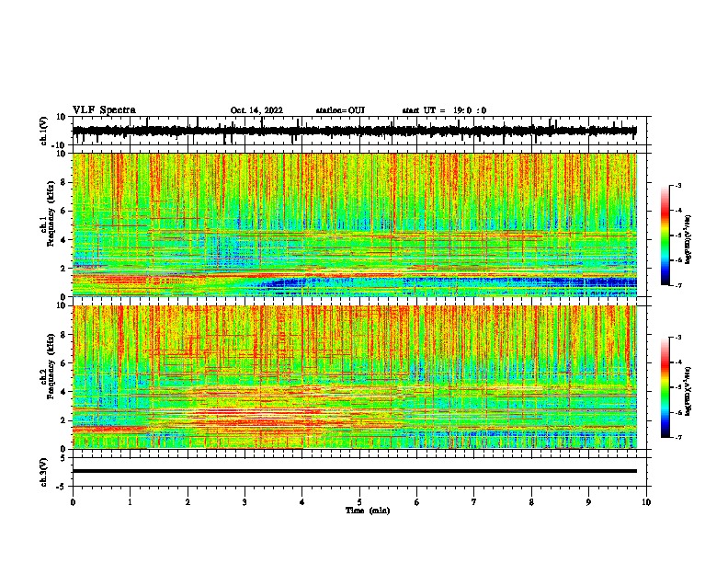Click the "8" kHz tick on the ch.1 spectrogram
The image size is (728, 563).
click(63, 182)
